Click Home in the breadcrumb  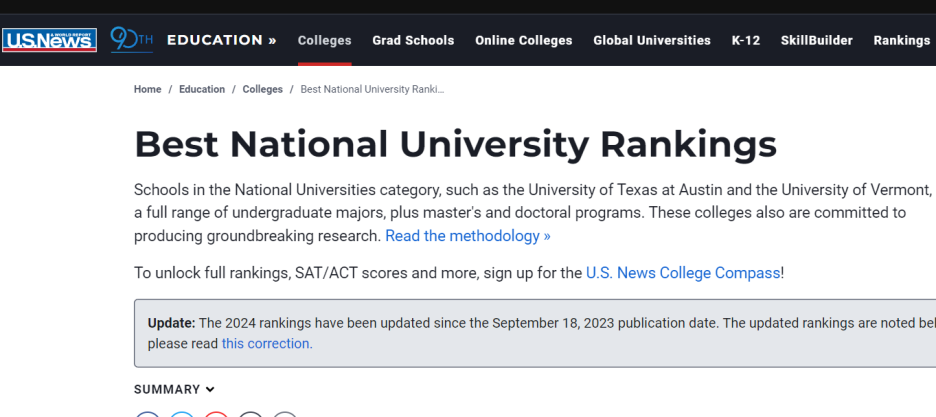pos(147,89)
